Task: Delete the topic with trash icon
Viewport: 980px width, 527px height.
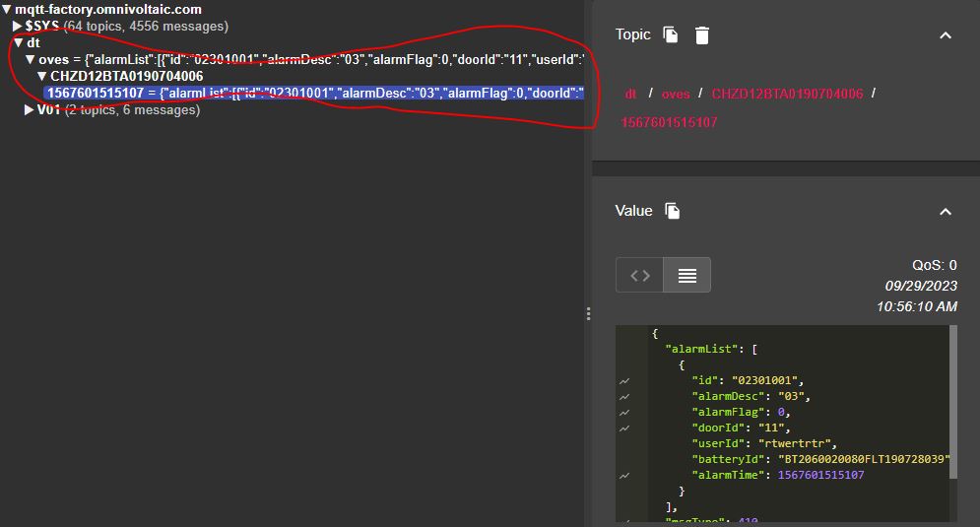Action: click(x=702, y=35)
